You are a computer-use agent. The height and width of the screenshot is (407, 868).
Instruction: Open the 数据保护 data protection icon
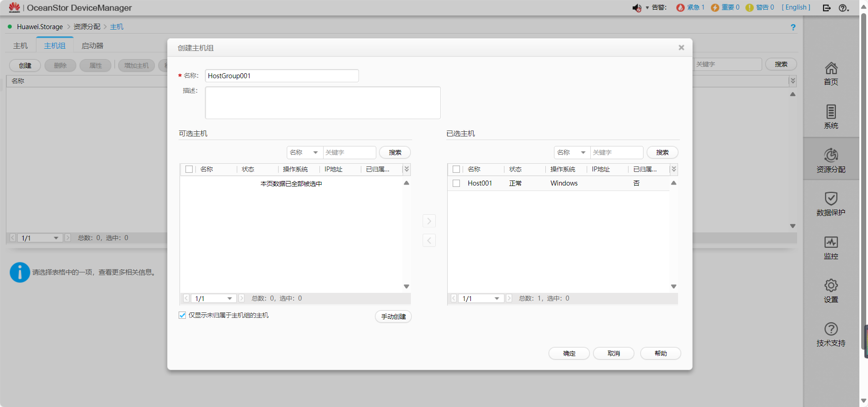coord(831,204)
